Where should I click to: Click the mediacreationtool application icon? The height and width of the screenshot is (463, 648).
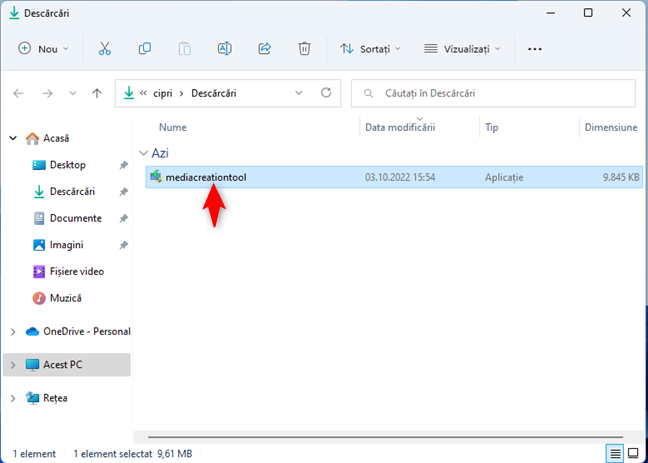[x=156, y=177]
